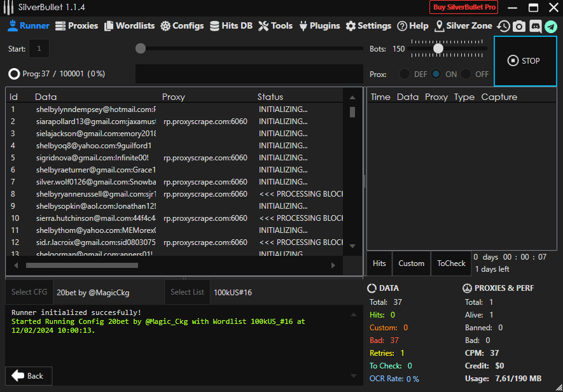Click the Back button

(29, 375)
